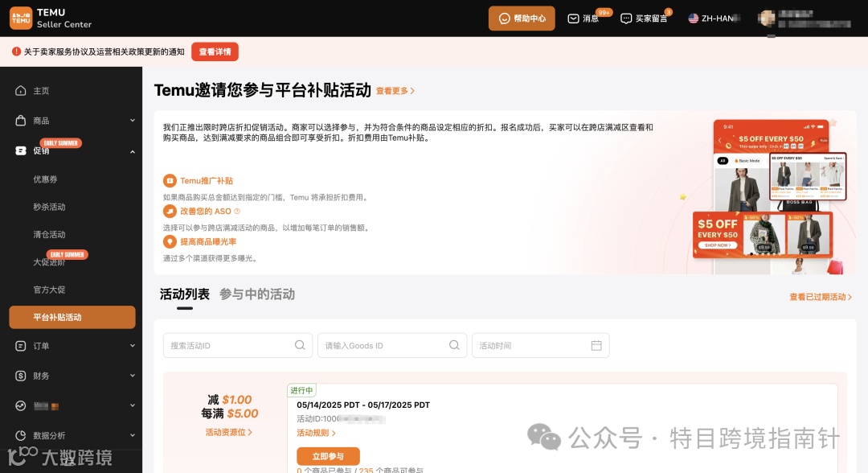Open the 活动规则 link

[x=316, y=433]
